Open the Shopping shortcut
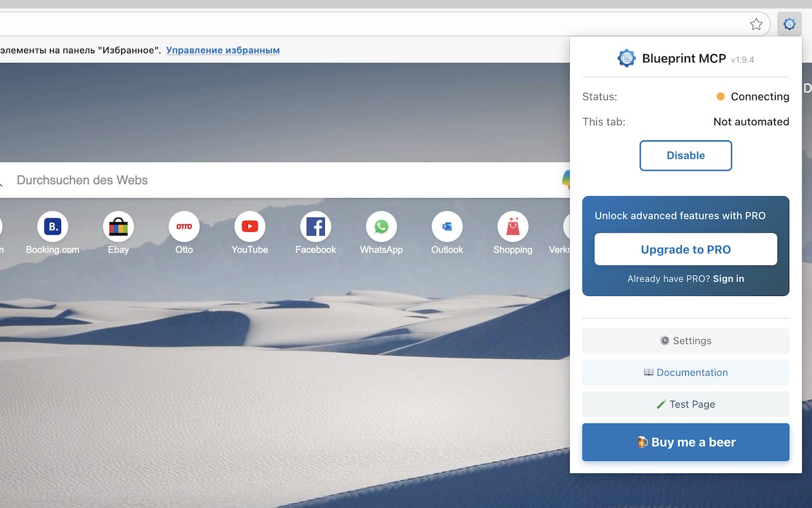 (513, 233)
